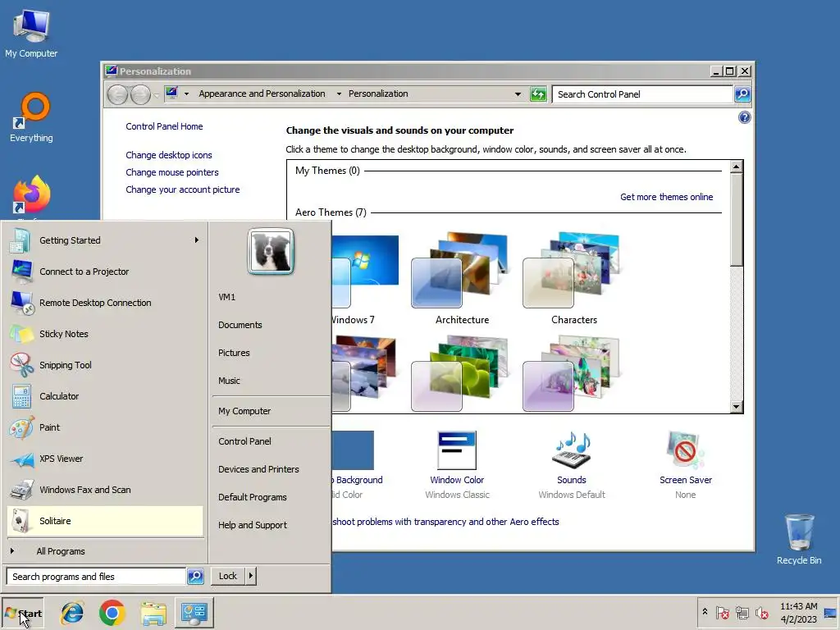Click the user account dog picture
The image size is (840, 630).
coord(271,251)
